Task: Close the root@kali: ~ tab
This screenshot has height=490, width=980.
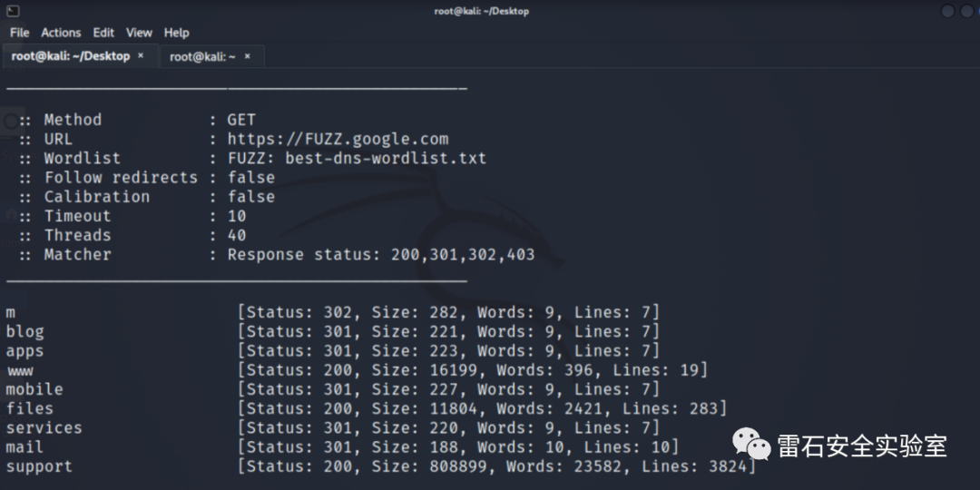Action: pyautogui.click(x=248, y=56)
